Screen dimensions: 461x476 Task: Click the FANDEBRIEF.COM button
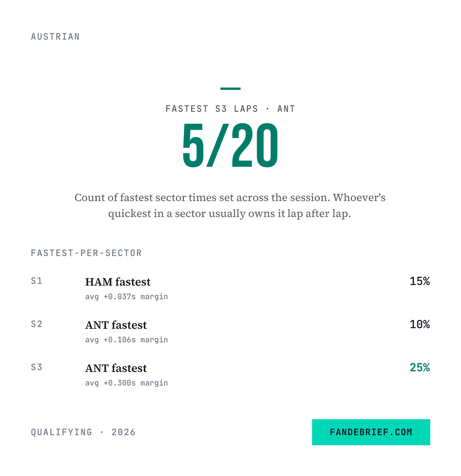371,432
